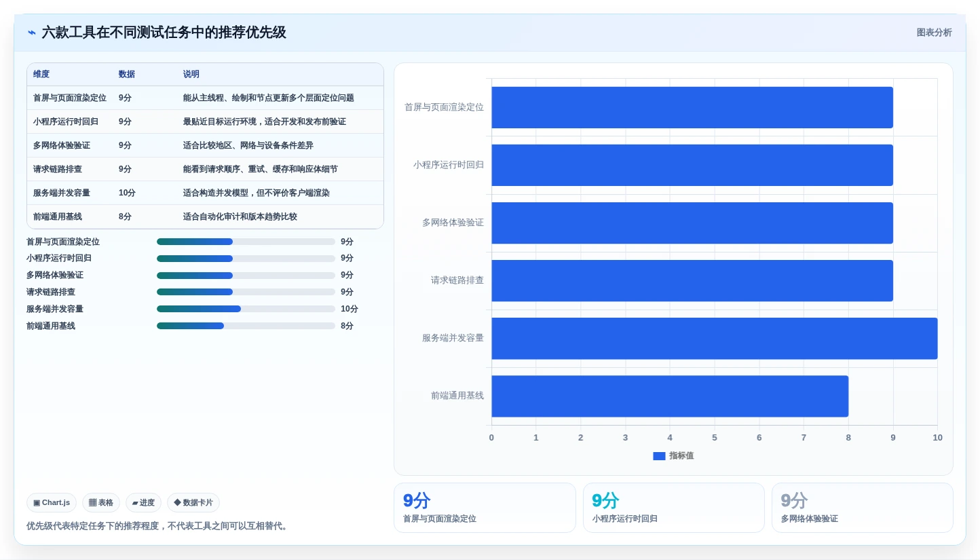This screenshot has width=980, height=560.
Task: Click the 前端通用基线 progress bar
Action: (x=246, y=326)
